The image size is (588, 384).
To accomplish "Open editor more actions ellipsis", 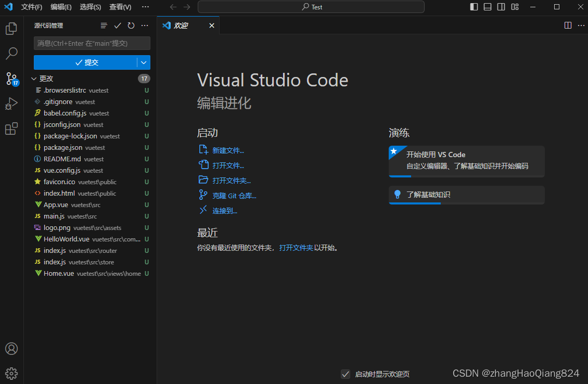I will 581,25.
